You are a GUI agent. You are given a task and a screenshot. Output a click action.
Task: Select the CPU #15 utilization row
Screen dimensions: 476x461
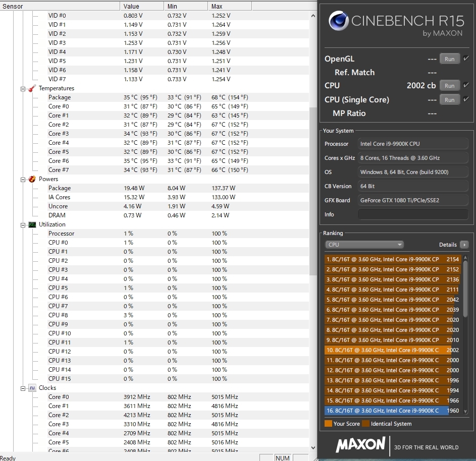click(178, 379)
